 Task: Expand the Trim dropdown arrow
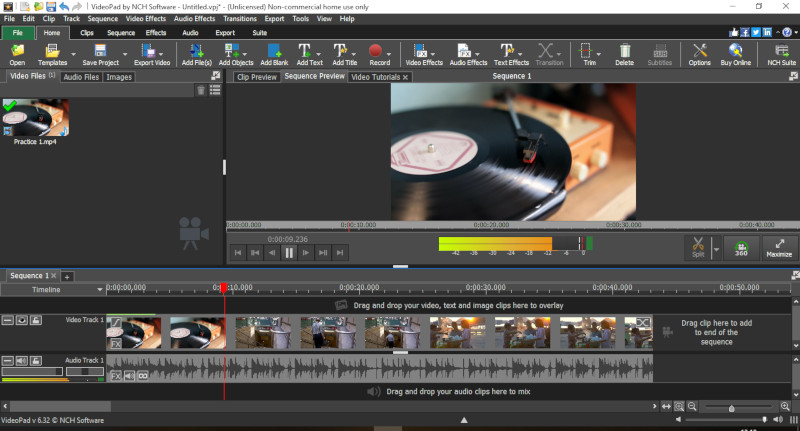598,54
